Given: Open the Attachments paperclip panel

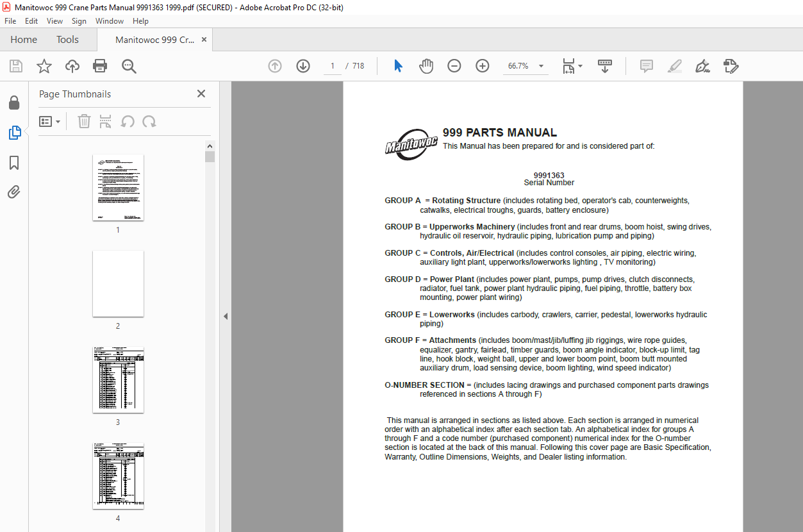Looking at the screenshot, I should [14, 192].
